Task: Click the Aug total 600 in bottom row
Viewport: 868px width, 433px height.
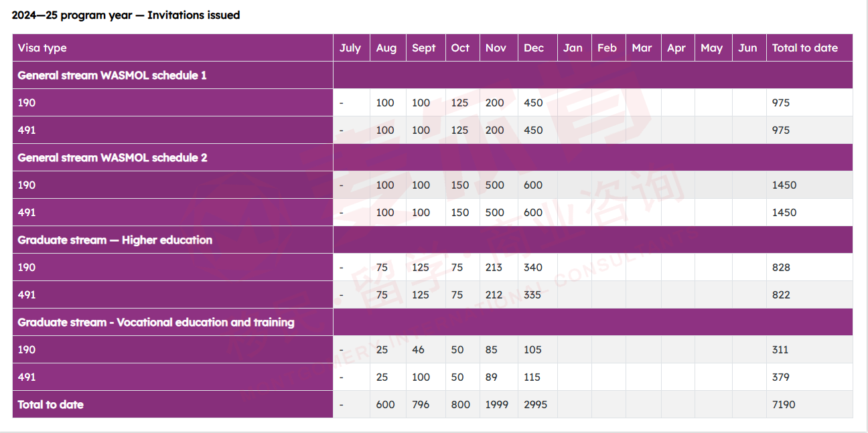Action: (x=385, y=405)
